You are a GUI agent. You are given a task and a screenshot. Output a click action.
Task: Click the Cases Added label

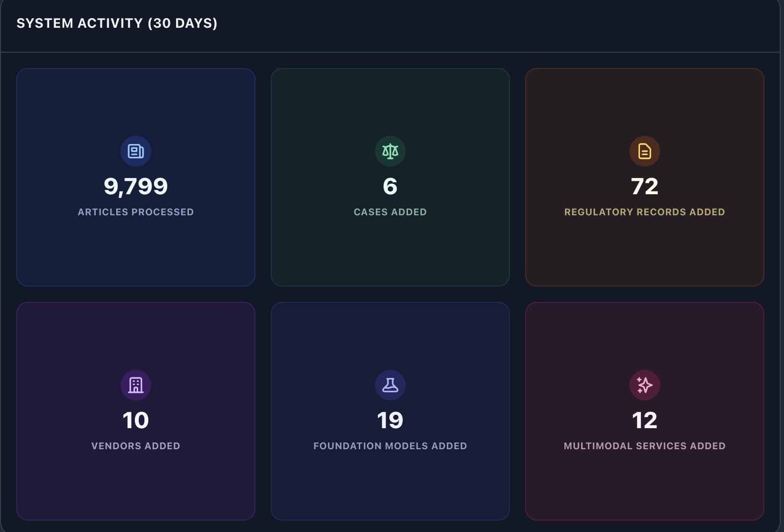390,212
